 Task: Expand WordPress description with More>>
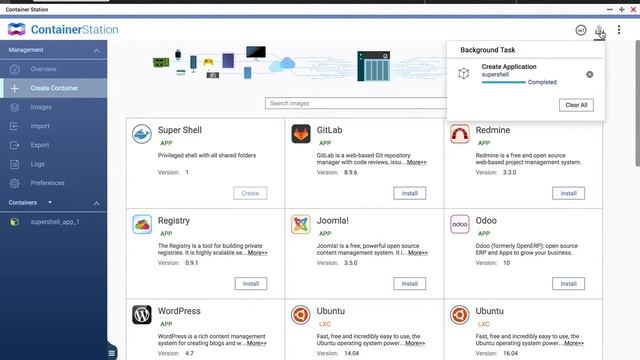click(x=256, y=343)
